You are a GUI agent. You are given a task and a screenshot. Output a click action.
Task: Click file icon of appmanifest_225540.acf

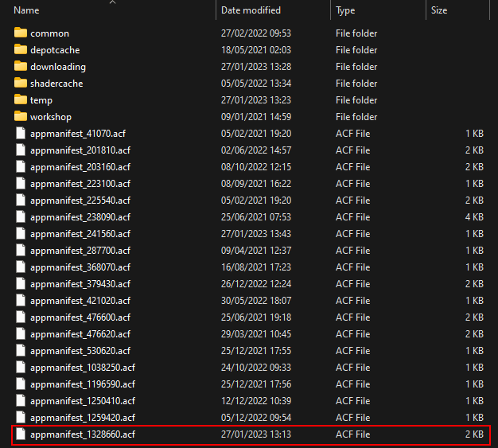(x=21, y=201)
